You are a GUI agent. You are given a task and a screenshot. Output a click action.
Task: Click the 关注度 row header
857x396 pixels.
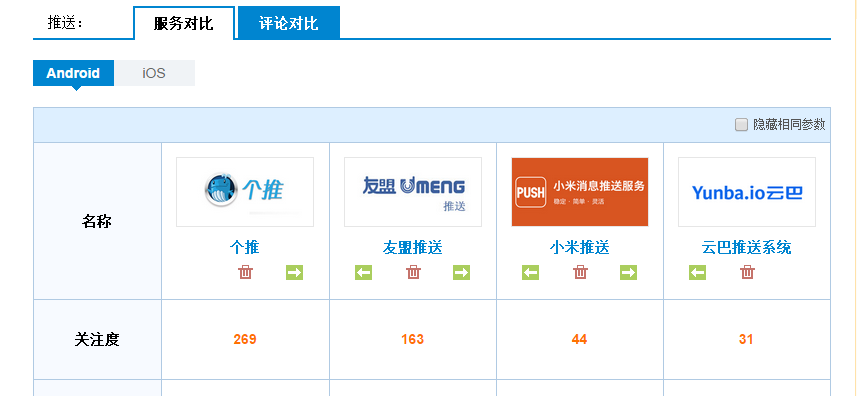[x=97, y=340]
